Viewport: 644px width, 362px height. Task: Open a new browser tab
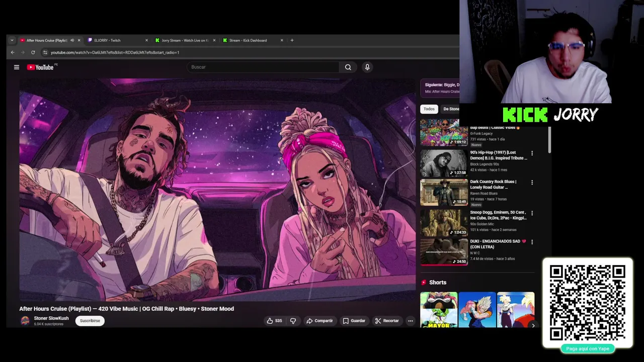(292, 40)
